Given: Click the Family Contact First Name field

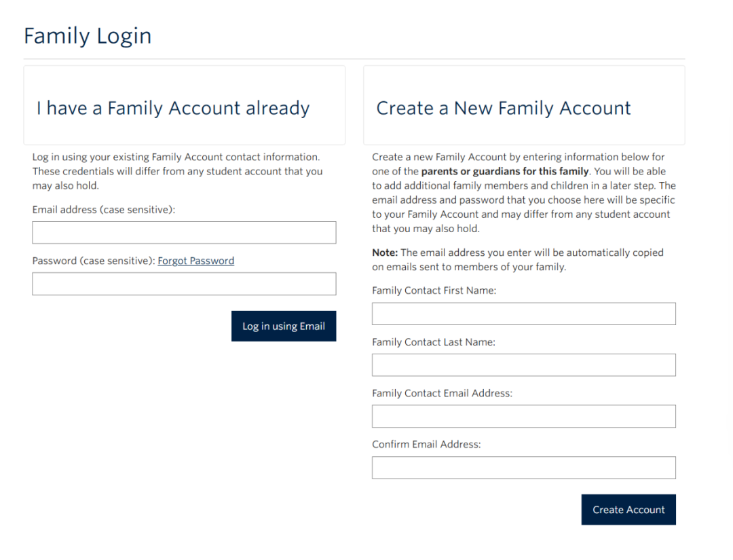Looking at the screenshot, I should coord(523,314).
